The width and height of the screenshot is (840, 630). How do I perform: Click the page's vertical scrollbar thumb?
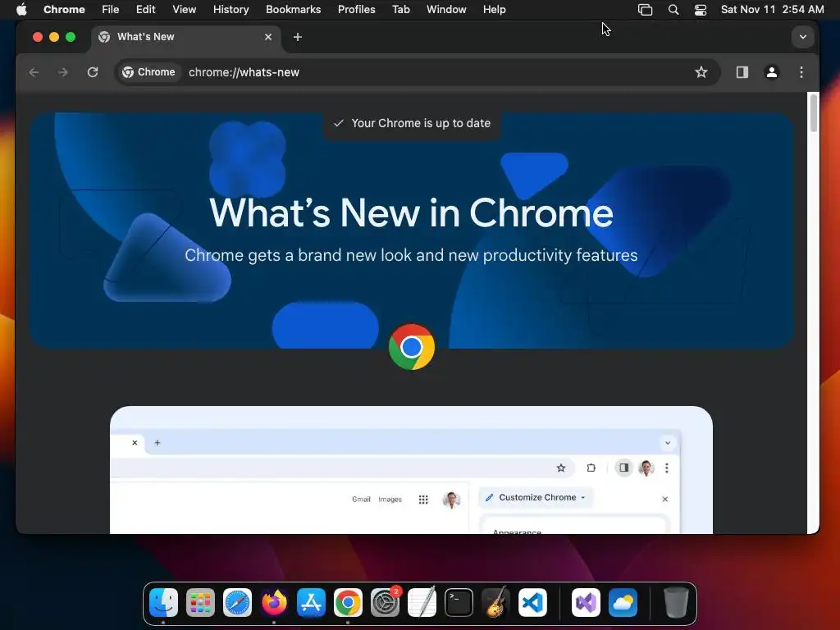pyautogui.click(x=813, y=112)
